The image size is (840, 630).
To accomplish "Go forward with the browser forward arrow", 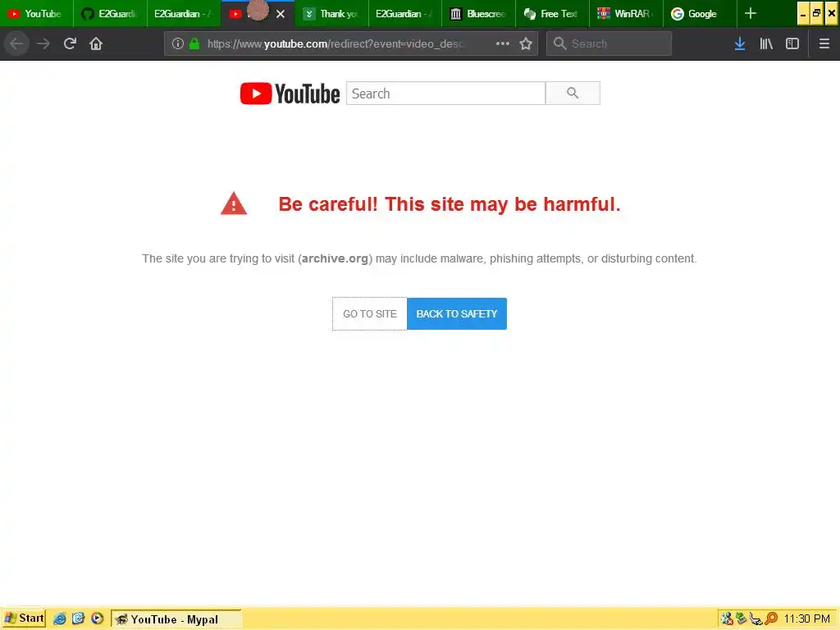I will pos(43,43).
